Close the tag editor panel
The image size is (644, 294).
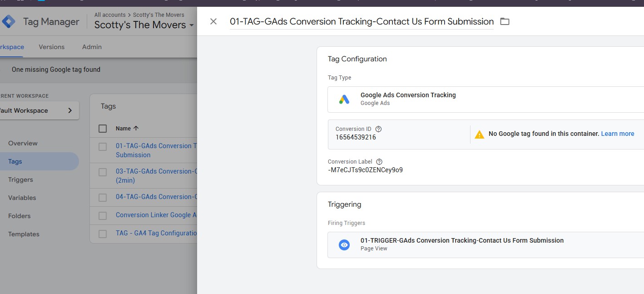pos(213,21)
